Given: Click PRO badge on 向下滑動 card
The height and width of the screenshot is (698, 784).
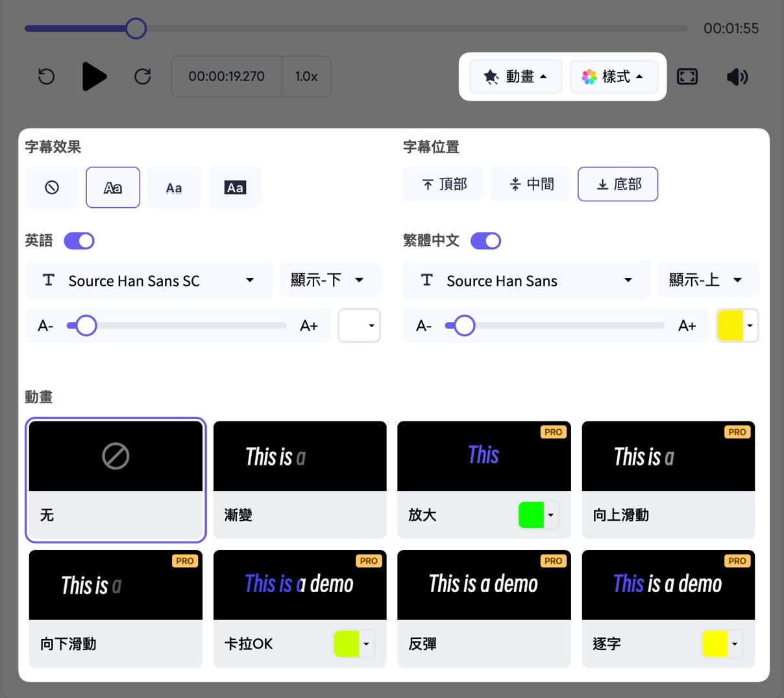Looking at the screenshot, I should click(185, 561).
